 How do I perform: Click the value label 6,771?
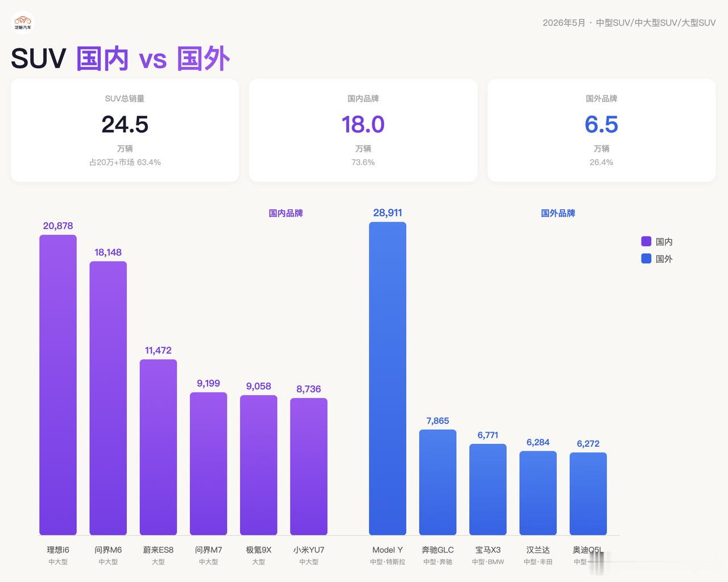click(488, 435)
